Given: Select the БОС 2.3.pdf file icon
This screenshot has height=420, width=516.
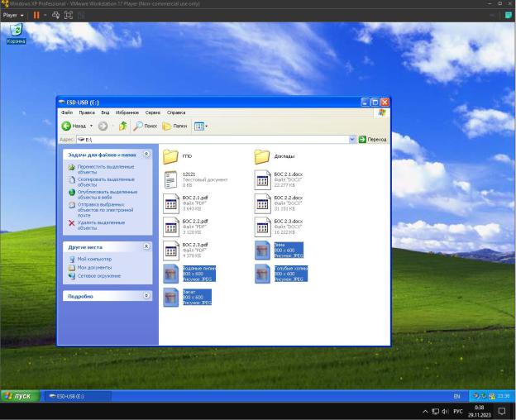Looking at the screenshot, I should (171, 251).
